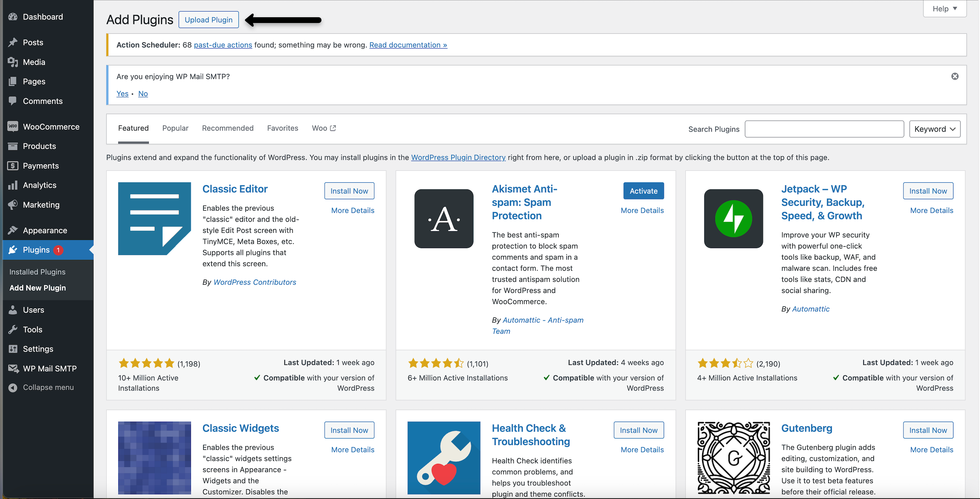This screenshot has width=980, height=499.
Task: Open the WordPress Plugin Directory link
Action: [458, 157]
